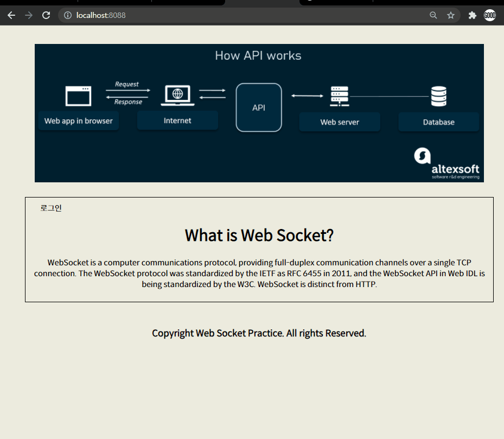Viewport: 504px width, 439px height.
Task: Click the database cylinder icon in diagram
Action: [439, 96]
